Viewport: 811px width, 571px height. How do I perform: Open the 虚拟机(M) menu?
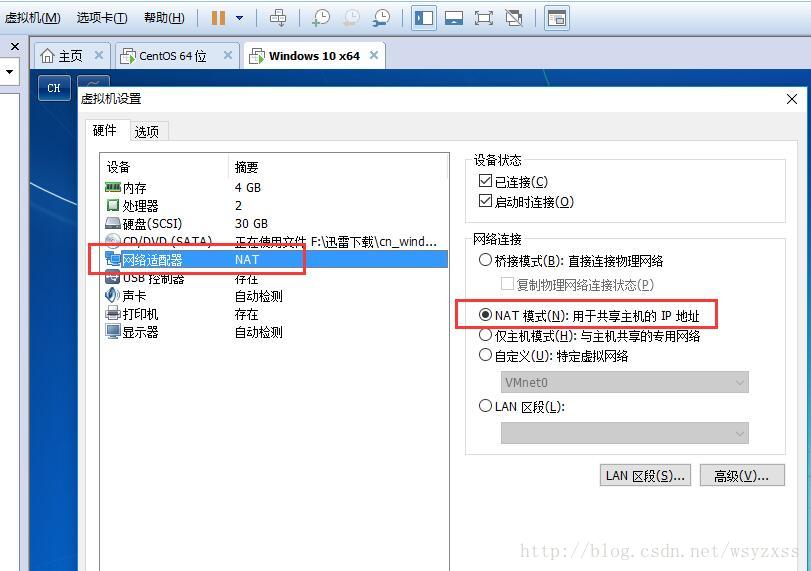(x=32, y=18)
